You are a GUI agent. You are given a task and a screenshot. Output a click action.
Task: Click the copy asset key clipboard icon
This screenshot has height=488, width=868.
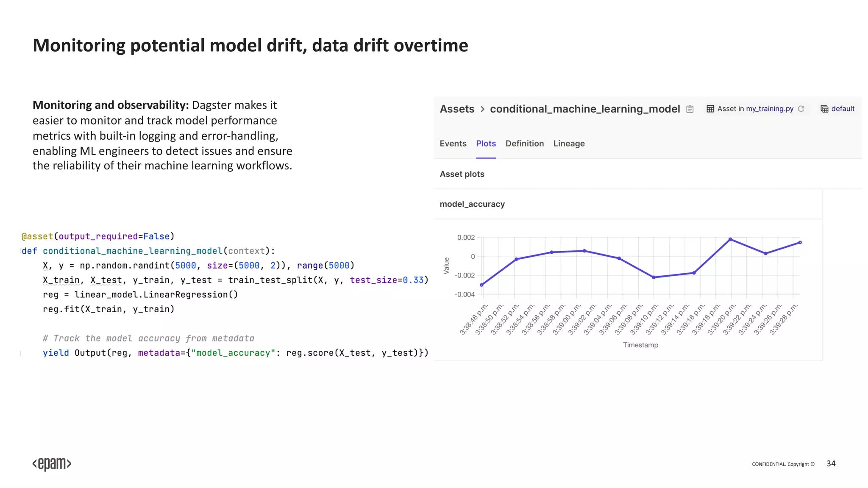point(690,109)
